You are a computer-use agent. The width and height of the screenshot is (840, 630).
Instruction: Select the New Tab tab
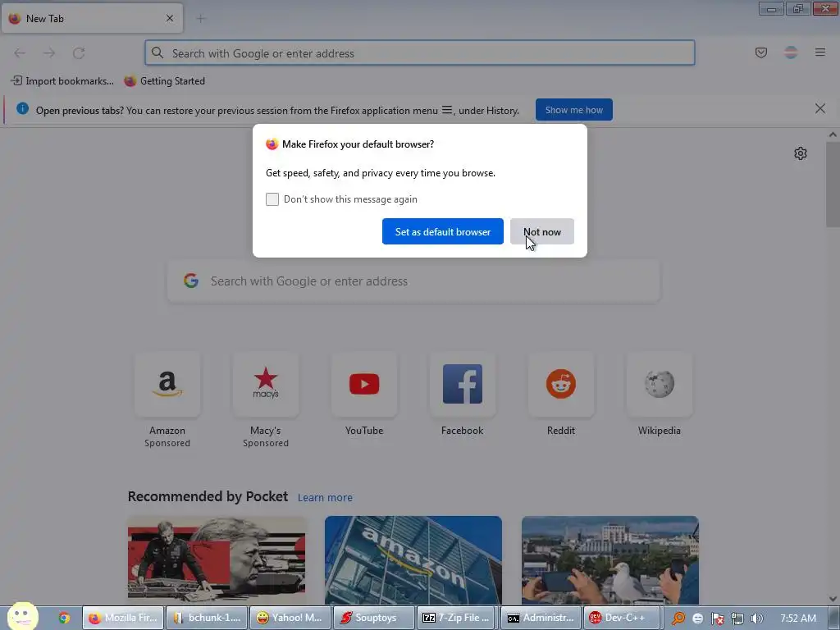[92, 18]
